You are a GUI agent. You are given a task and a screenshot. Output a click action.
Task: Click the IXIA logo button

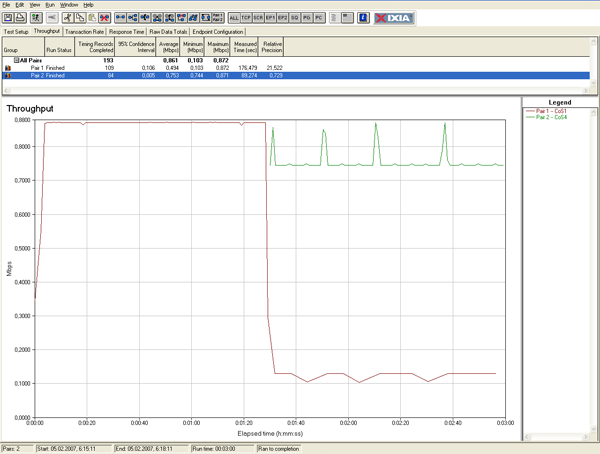394,18
